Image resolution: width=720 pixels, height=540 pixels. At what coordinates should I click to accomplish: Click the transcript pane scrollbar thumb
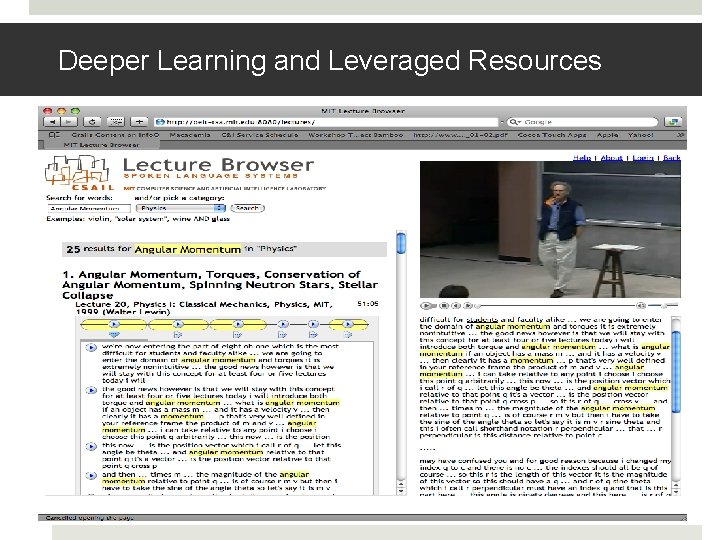[676, 371]
